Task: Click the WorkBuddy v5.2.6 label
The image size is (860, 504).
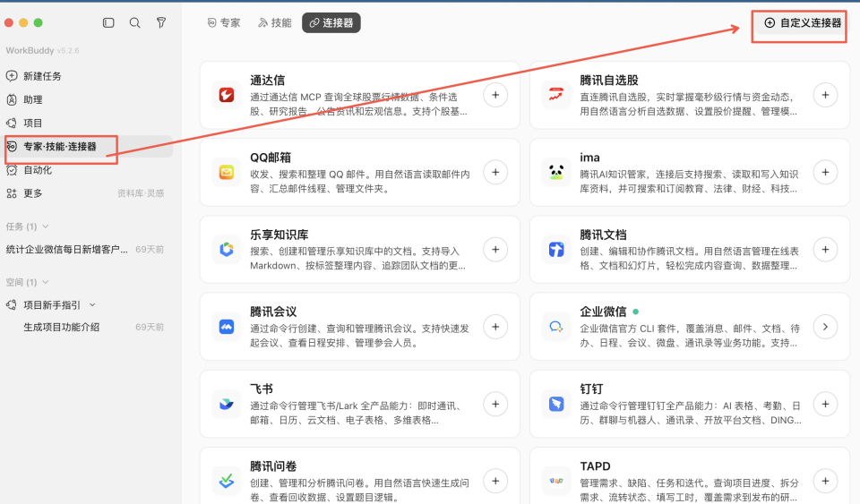Action: tap(42, 50)
